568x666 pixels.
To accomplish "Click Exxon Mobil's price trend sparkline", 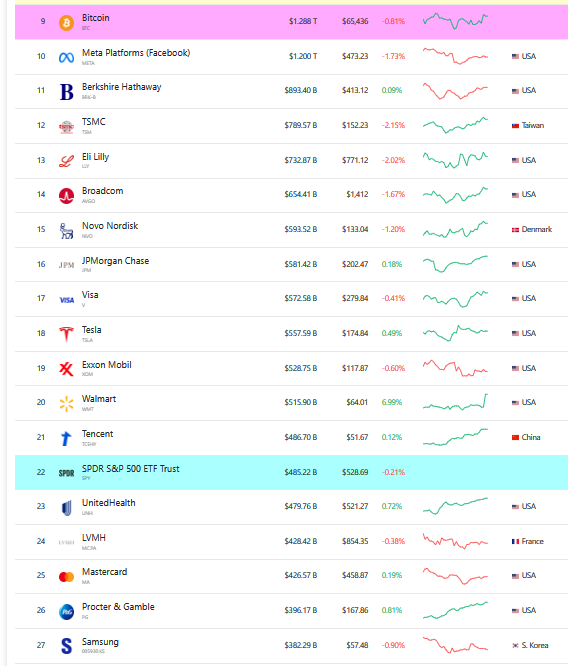I will tap(455, 368).
